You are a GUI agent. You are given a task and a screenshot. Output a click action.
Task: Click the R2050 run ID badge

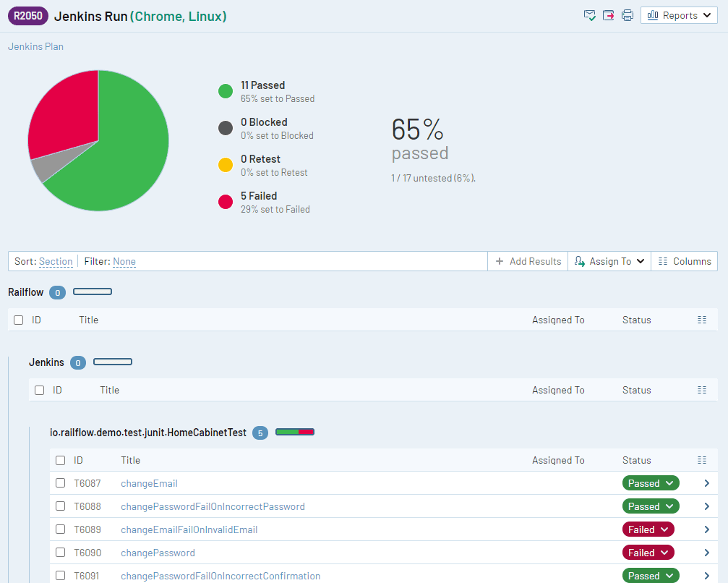pyautogui.click(x=28, y=16)
